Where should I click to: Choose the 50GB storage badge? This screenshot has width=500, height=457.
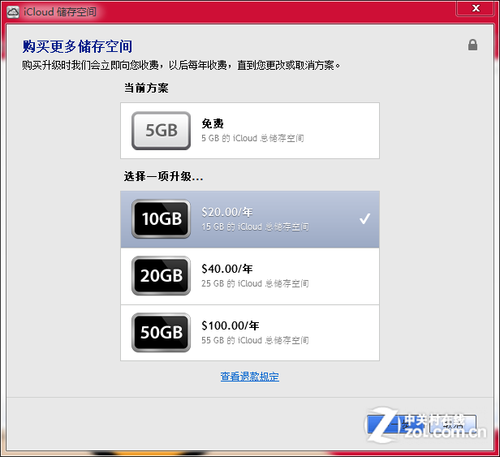[x=161, y=332]
